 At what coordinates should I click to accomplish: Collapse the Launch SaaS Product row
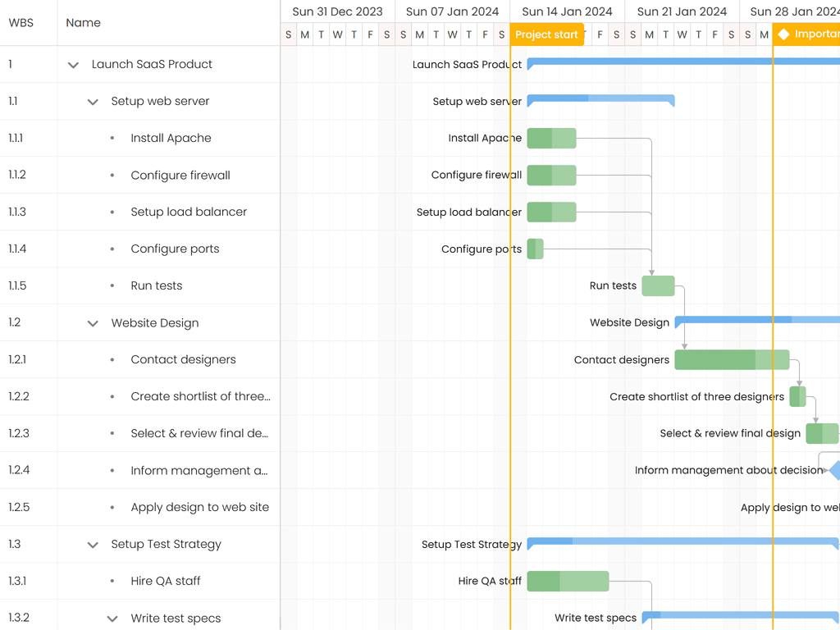coord(73,65)
